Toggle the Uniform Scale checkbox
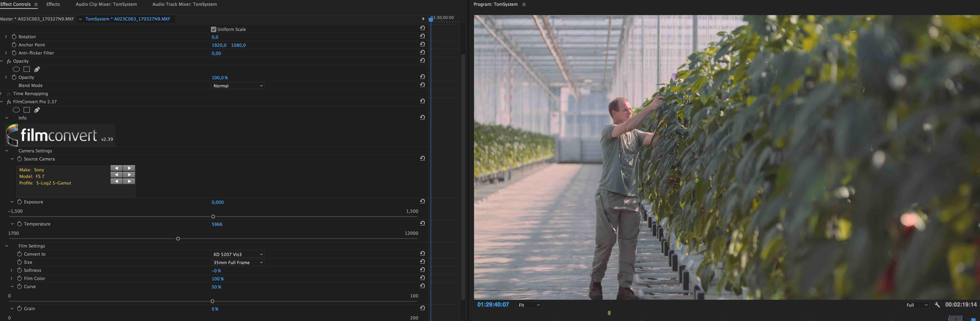The height and width of the screenshot is (321, 980). point(213,29)
